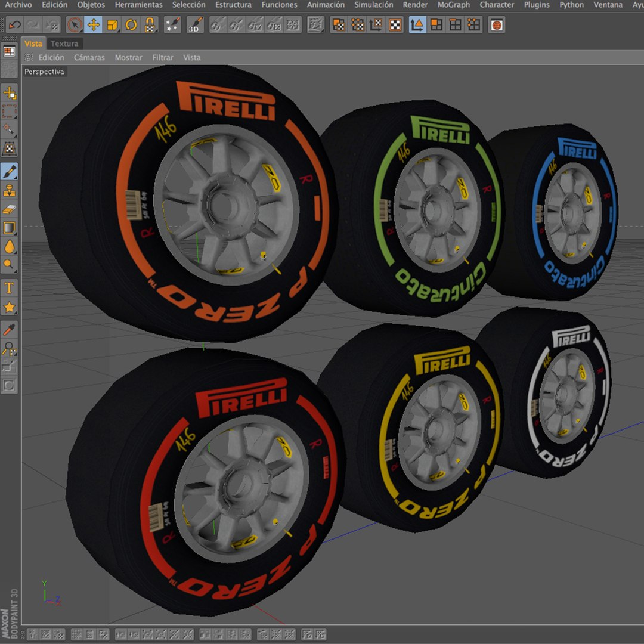Select the Gradient fill tool

coord(9,228)
